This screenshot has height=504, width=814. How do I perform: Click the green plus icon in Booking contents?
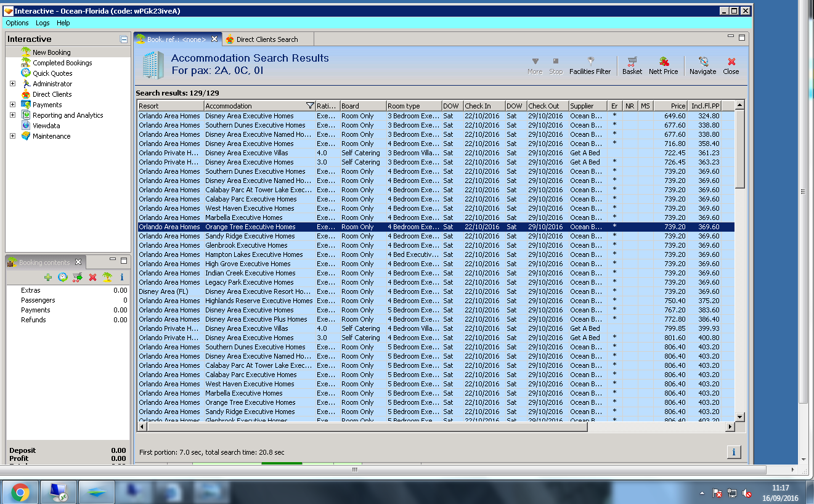coord(48,277)
